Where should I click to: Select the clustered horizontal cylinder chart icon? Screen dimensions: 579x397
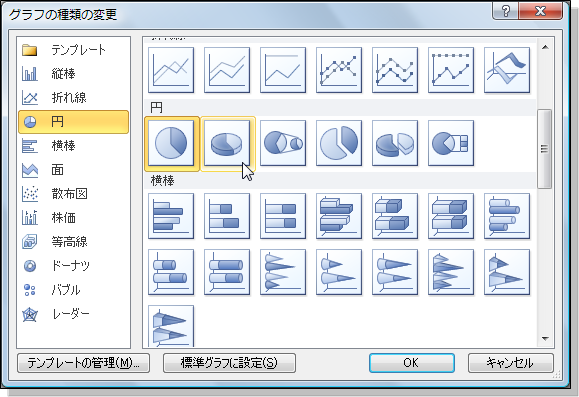click(507, 216)
